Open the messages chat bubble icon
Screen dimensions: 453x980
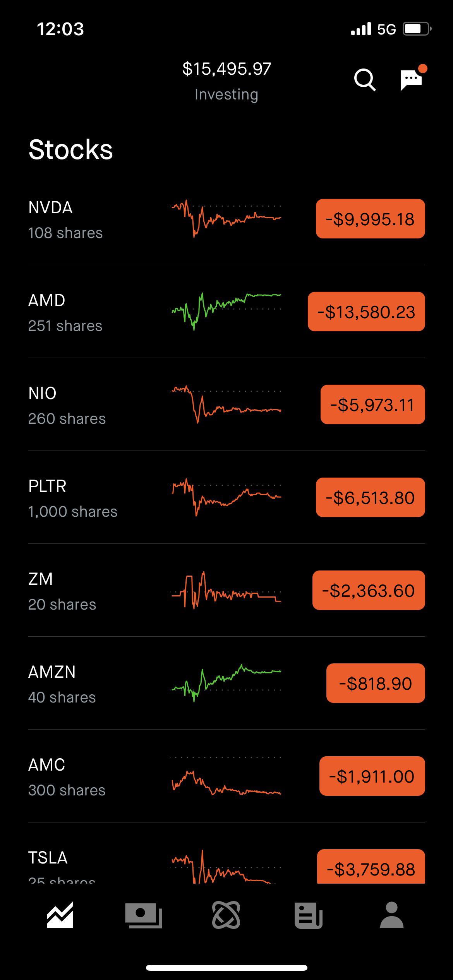[x=411, y=80]
